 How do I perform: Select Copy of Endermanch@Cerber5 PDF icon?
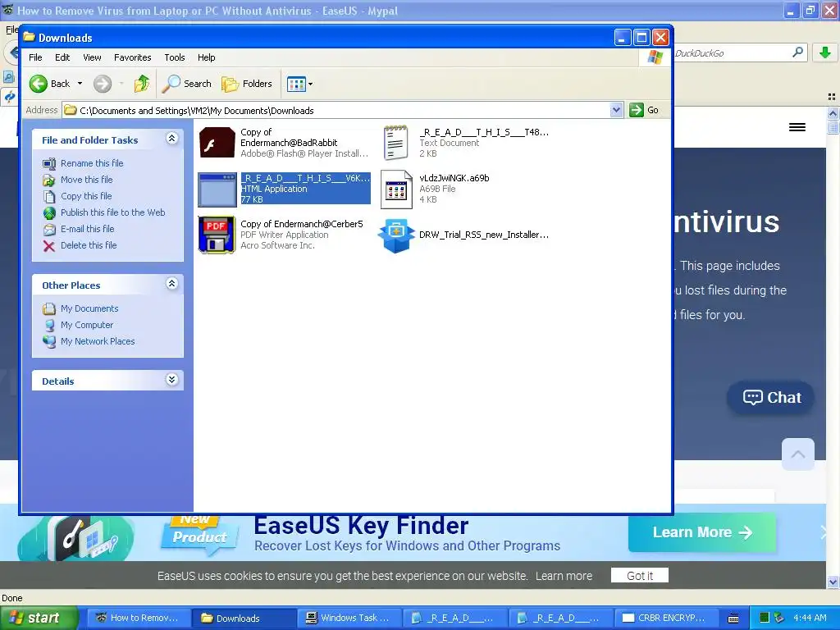[217, 235]
